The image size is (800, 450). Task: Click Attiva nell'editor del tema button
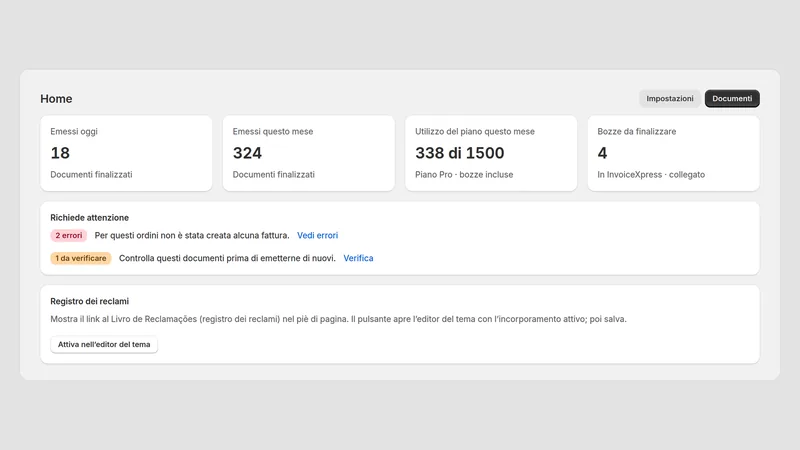(x=104, y=344)
